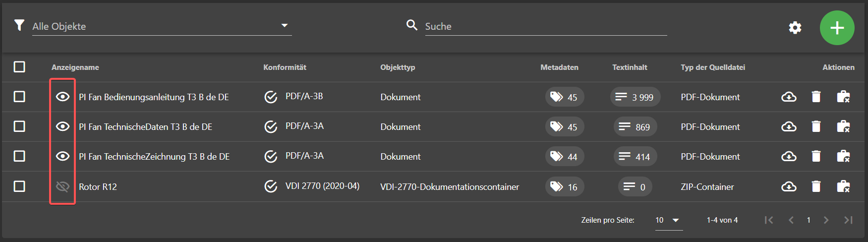
Task: Open metadata chip 45 for PI Fan TechnischeDaten
Action: [x=565, y=127]
